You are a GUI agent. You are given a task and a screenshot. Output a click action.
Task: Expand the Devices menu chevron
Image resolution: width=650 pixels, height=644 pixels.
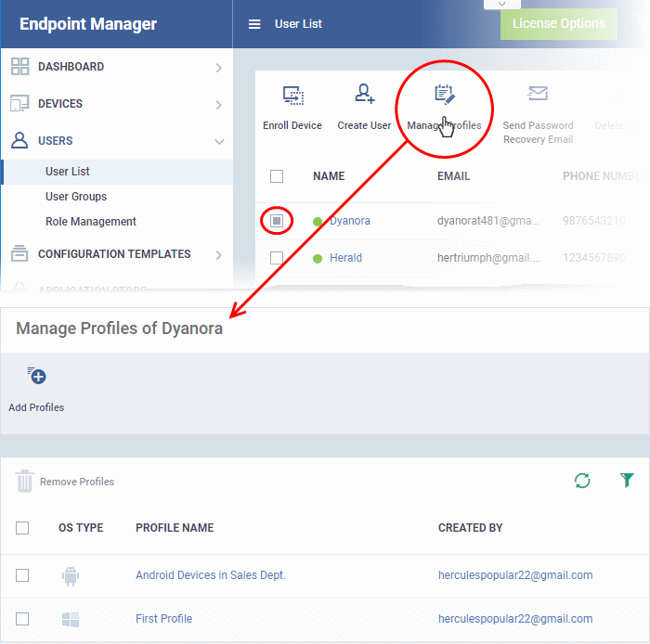point(219,105)
